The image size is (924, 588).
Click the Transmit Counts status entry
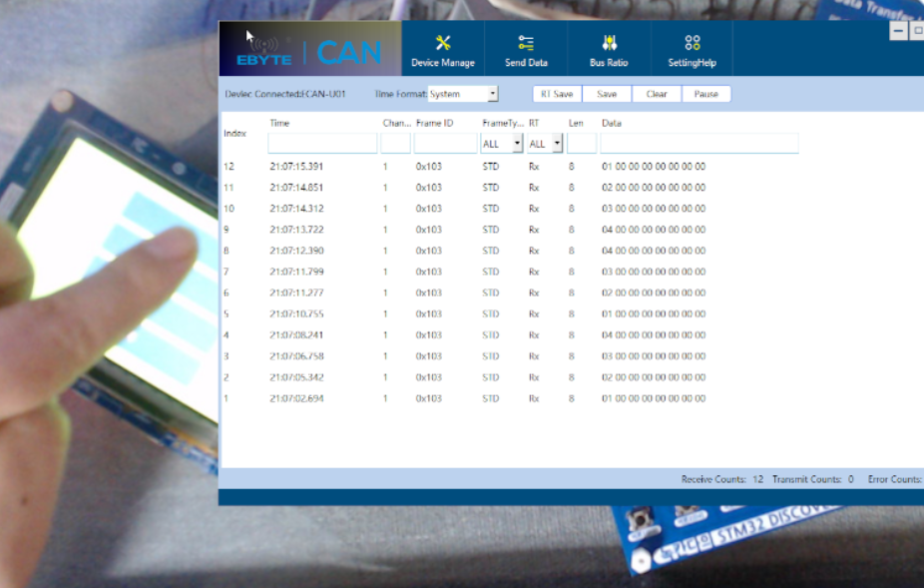tap(812, 479)
